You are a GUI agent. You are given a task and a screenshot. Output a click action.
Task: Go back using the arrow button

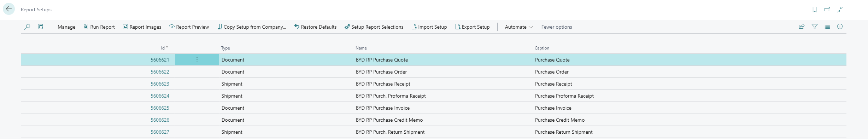[x=9, y=9]
